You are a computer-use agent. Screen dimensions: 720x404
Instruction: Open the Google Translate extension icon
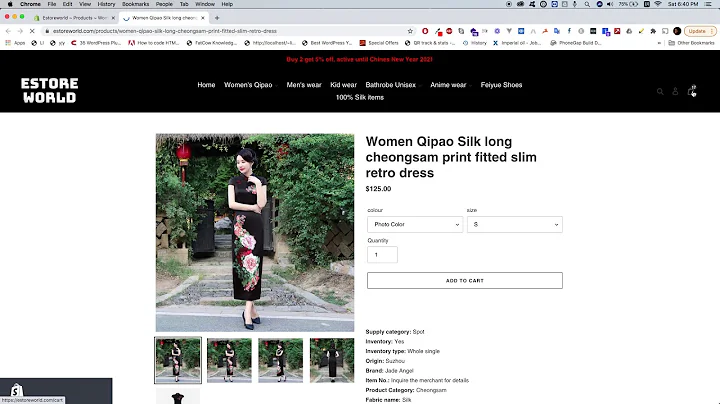[557, 31]
